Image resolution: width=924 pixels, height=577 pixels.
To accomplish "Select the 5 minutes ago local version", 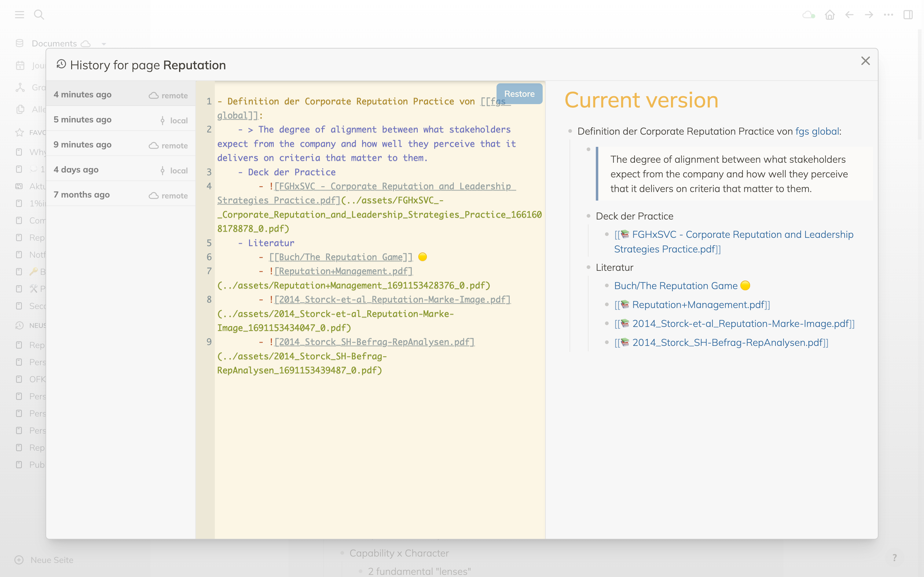I will [120, 119].
